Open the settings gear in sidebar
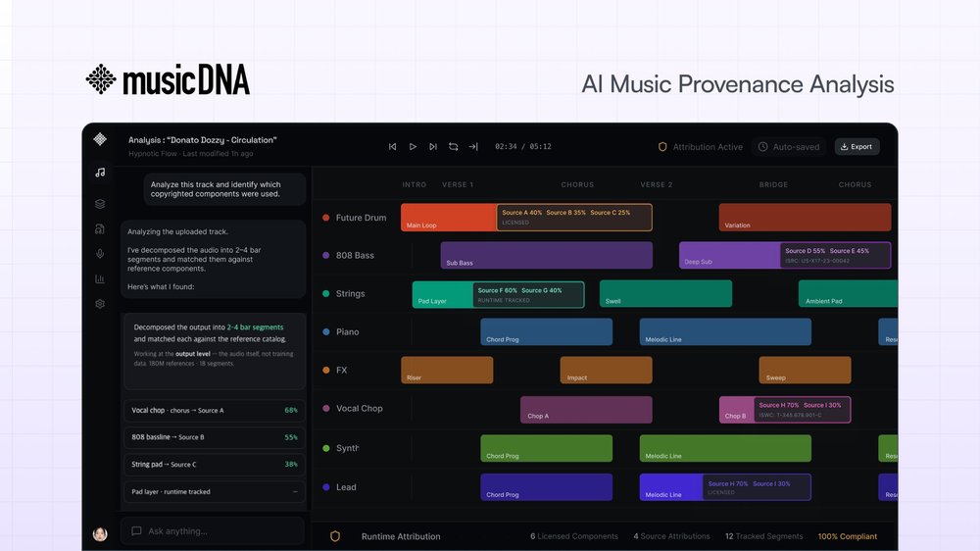This screenshot has width=980, height=551. pos(100,304)
